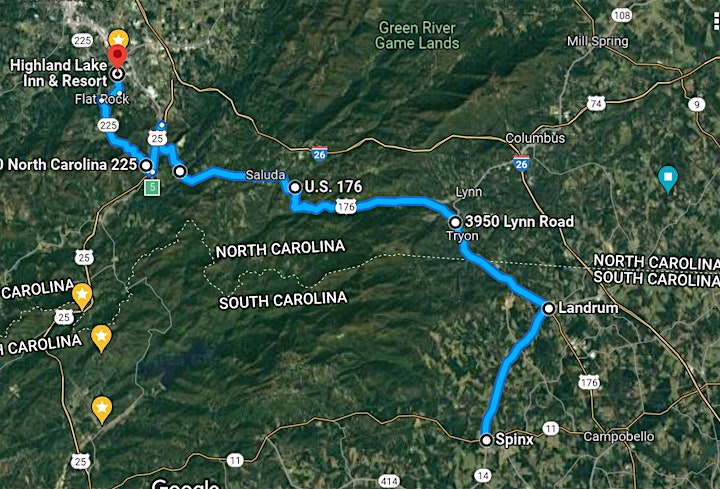Click the Tryon town label
Viewport: 720px width, 489px height.
click(462, 236)
